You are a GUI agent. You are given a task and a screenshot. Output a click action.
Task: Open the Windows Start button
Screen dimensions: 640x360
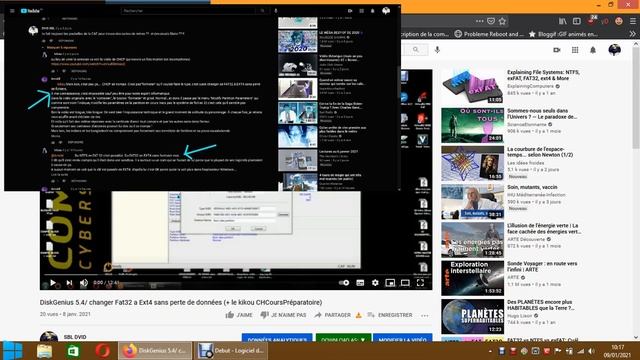click(x=13, y=351)
